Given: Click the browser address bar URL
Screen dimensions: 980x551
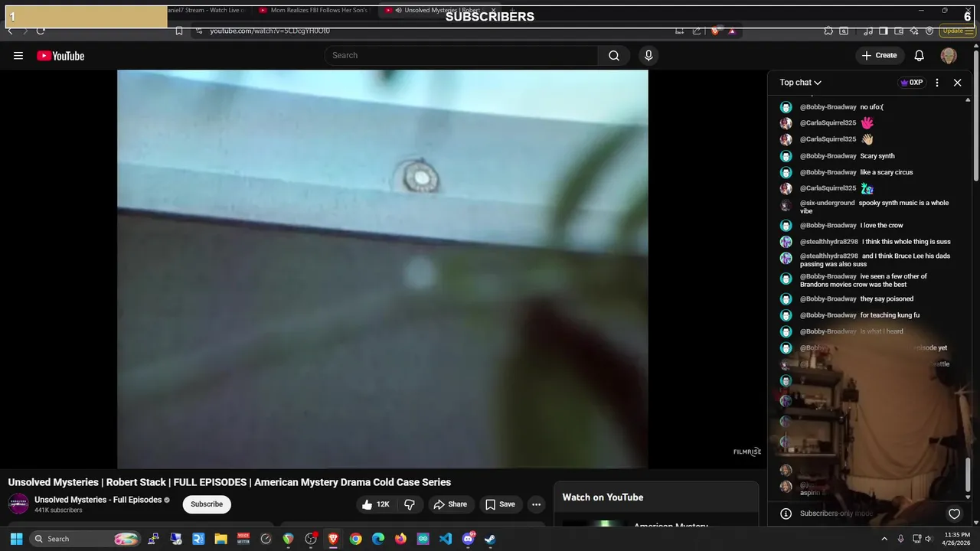Looking at the screenshot, I should tap(270, 31).
